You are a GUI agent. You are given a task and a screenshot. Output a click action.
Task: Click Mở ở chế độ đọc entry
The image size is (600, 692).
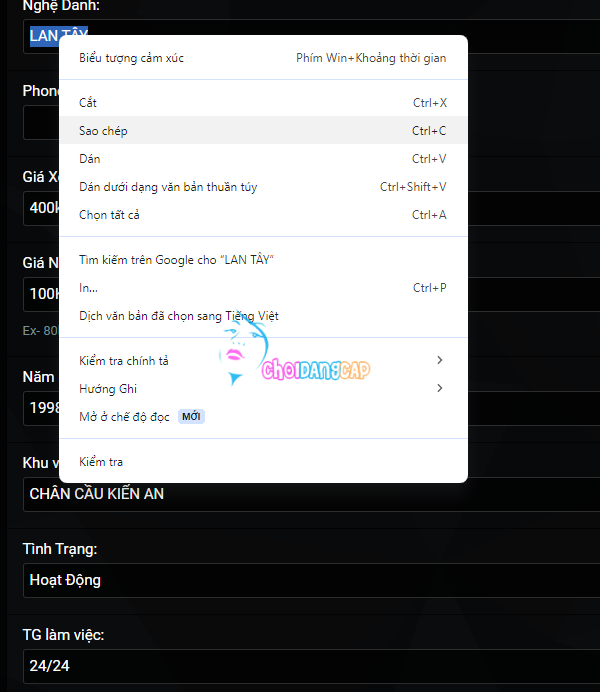pos(263,417)
